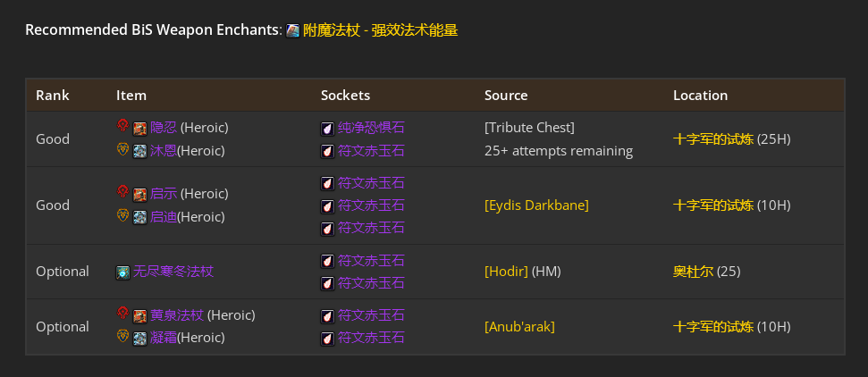
Task: Click the enchant icon beside 附魔法杖
Action: pyautogui.click(x=292, y=30)
